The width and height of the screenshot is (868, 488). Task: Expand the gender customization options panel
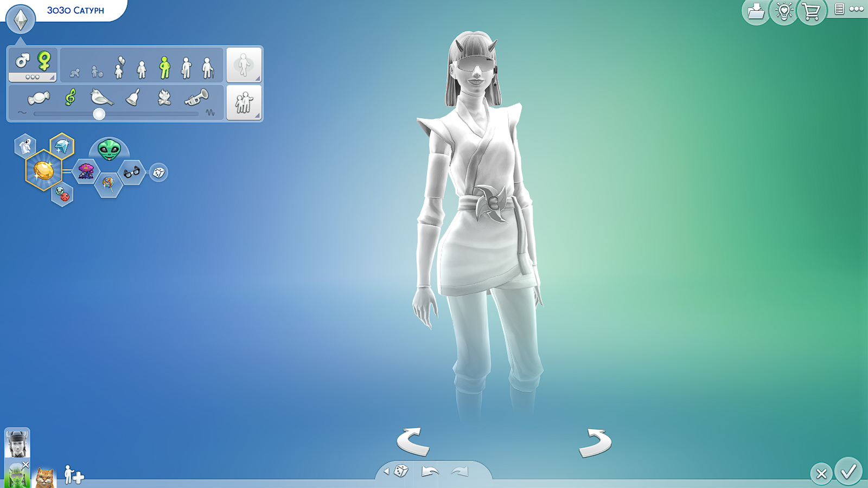32,78
